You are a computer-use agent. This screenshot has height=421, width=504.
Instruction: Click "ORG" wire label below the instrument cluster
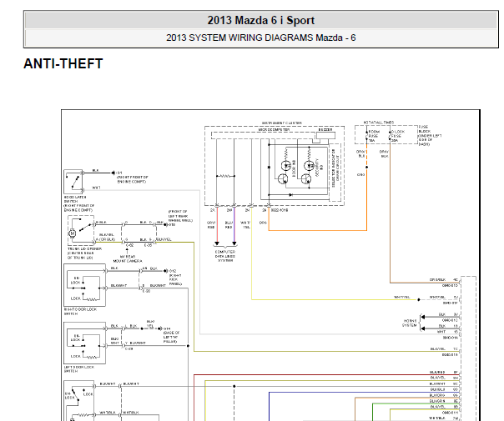[263, 223]
